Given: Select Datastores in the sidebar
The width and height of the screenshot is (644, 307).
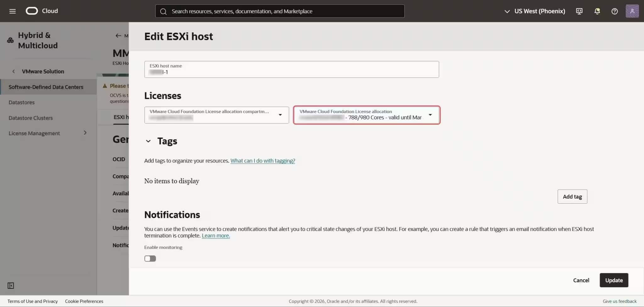Looking at the screenshot, I should pos(21,102).
